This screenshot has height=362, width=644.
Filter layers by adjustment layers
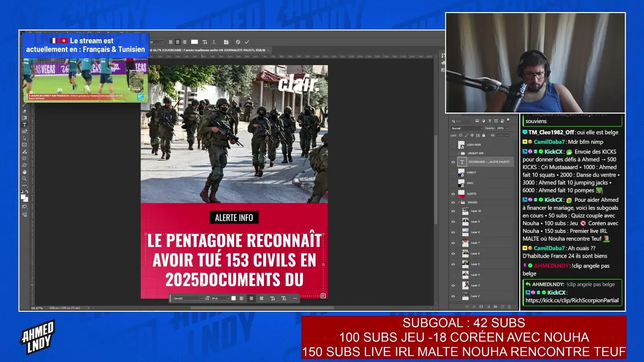tap(484, 121)
